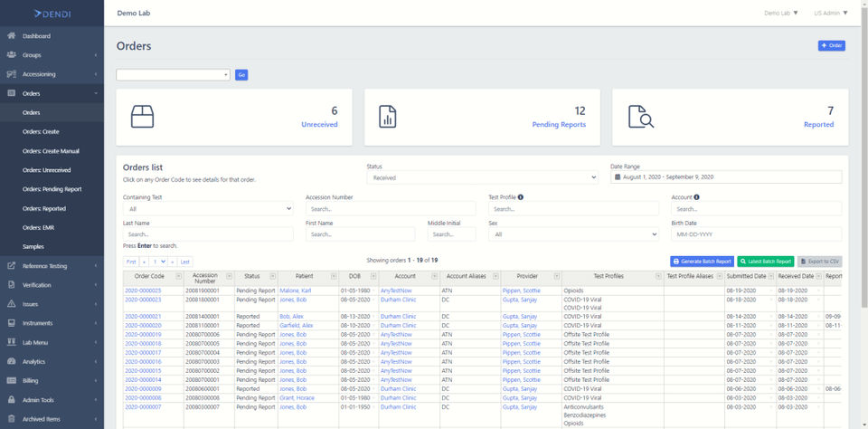Open the Containing Test dropdown
The height and width of the screenshot is (429, 868).
coord(208,209)
